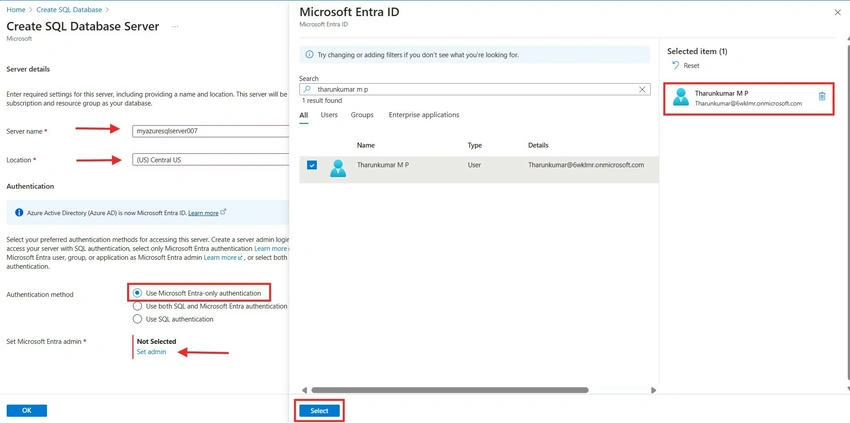
Task: Click the Server name input field
Action: (210, 131)
